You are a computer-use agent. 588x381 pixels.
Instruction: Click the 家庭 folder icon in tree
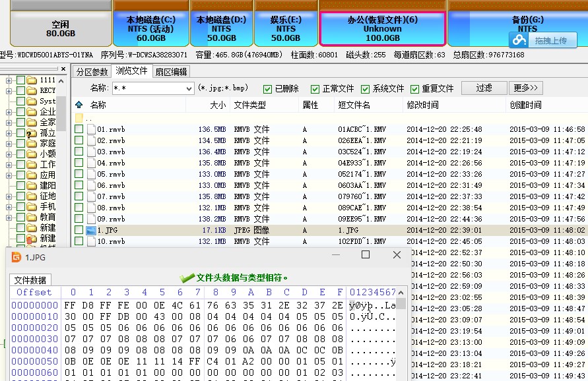click(x=32, y=144)
